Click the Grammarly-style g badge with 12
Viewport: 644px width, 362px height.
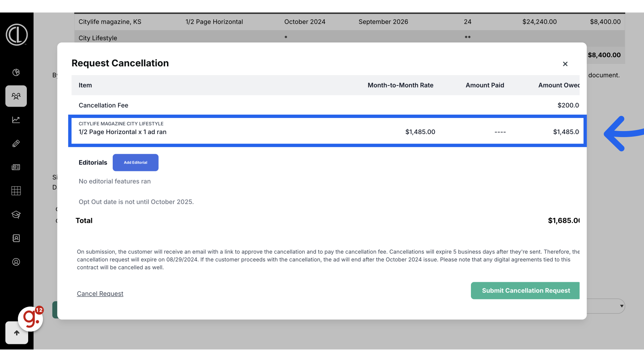pos(31,318)
